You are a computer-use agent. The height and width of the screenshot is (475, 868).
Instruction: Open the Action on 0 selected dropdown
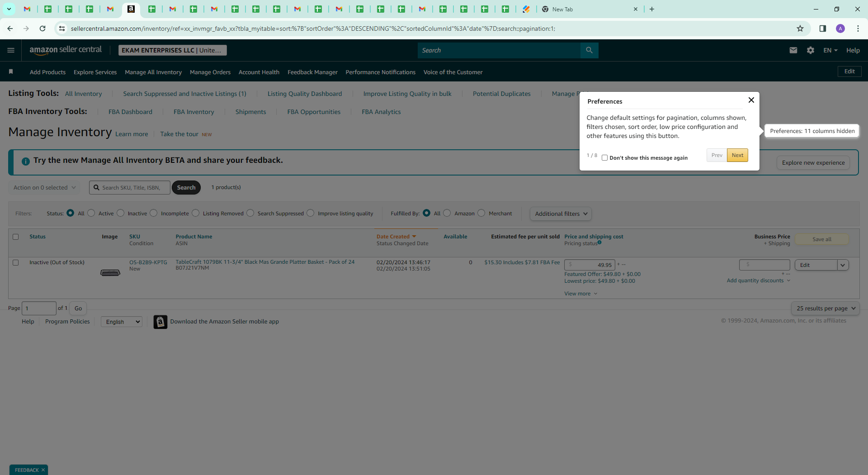click(x=44, y=187)
